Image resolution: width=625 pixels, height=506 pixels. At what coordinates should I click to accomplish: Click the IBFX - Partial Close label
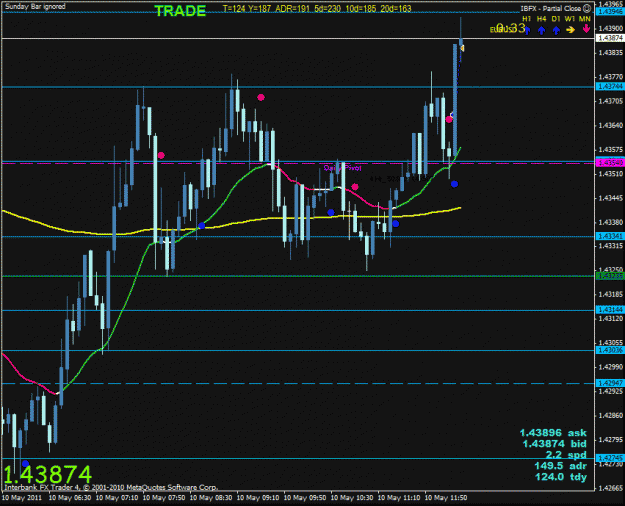coord(550,8)
